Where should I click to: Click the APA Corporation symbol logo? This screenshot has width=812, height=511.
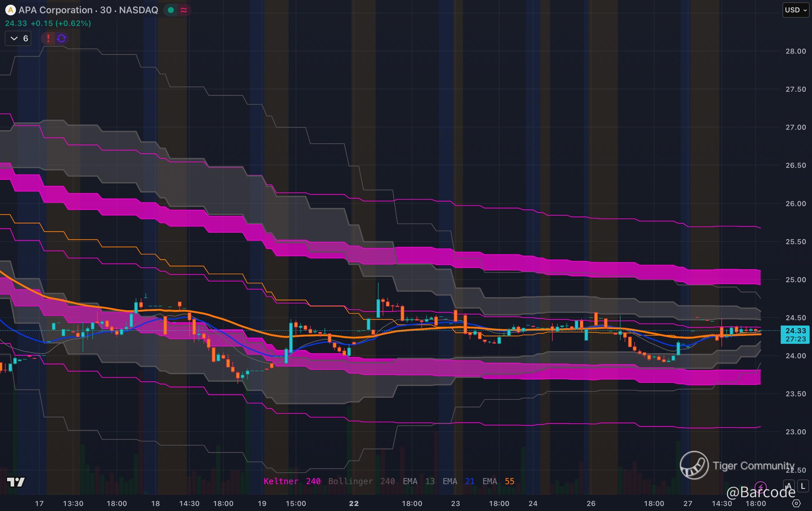[x=10, y=10]
